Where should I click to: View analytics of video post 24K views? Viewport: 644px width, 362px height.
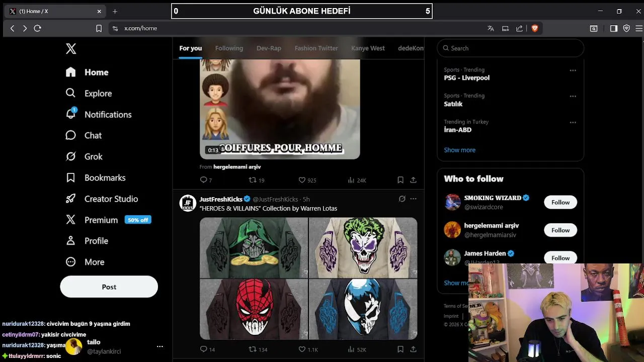pos(357,180)
